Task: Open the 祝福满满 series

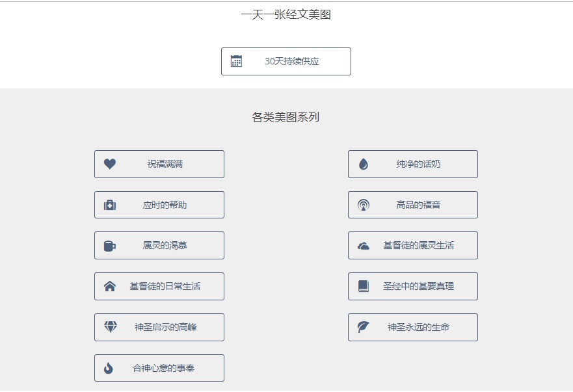Action: point(165,164)
